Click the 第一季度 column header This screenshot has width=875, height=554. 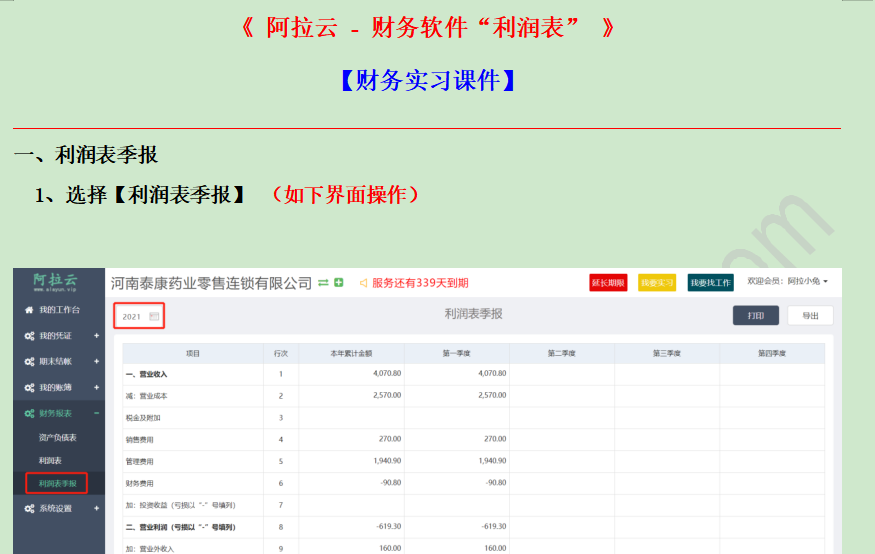(x=456, y=353)
